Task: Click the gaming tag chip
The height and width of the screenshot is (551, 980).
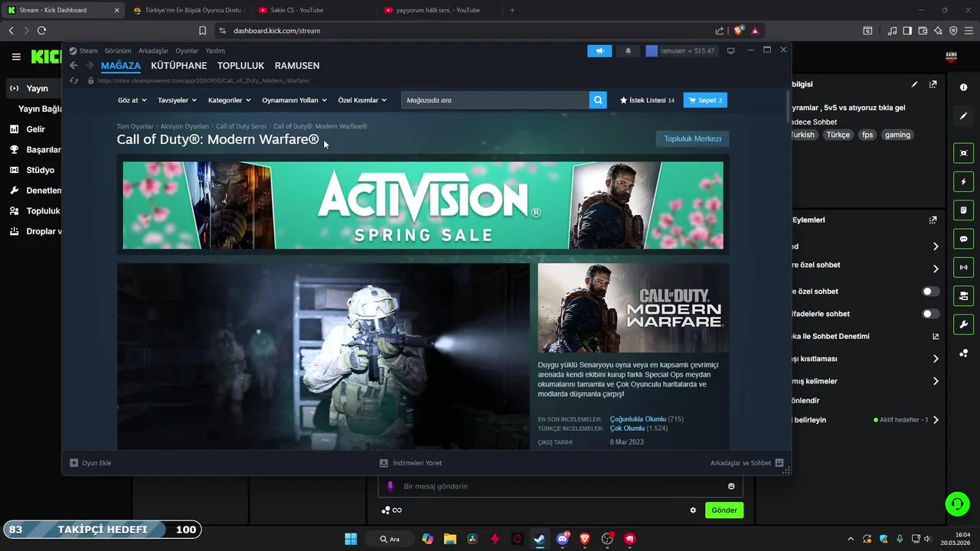Action: 897,135
